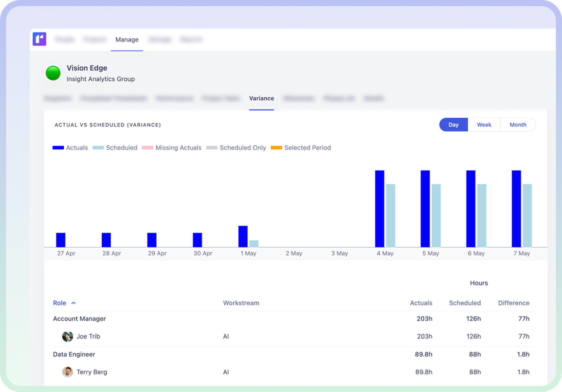Select the Variance tab

(x=262, y=98)
